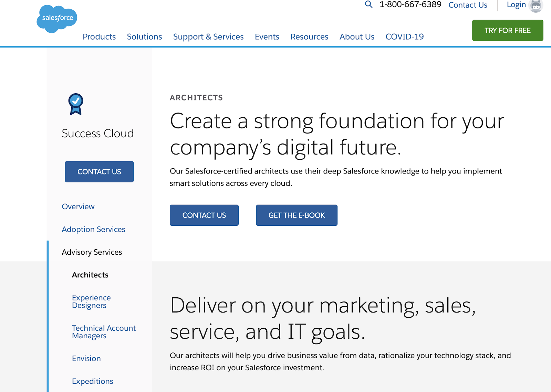Open the Solutions menu
Image resolution: width=551 pixels, height=392 pixels.
tap(144, 37)
